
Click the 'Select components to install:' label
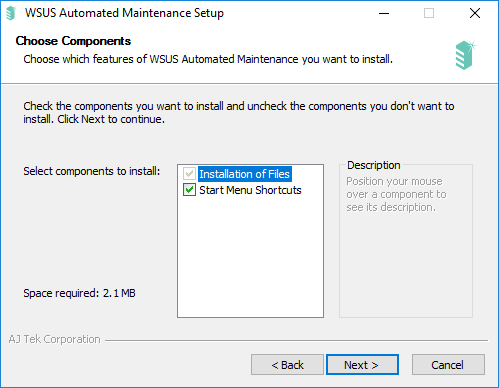tap(92, 171)
